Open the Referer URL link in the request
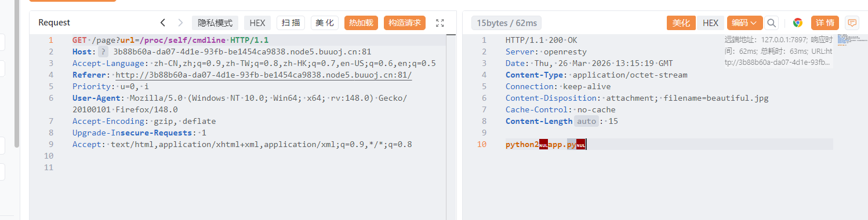 click(x=264, y=75)
